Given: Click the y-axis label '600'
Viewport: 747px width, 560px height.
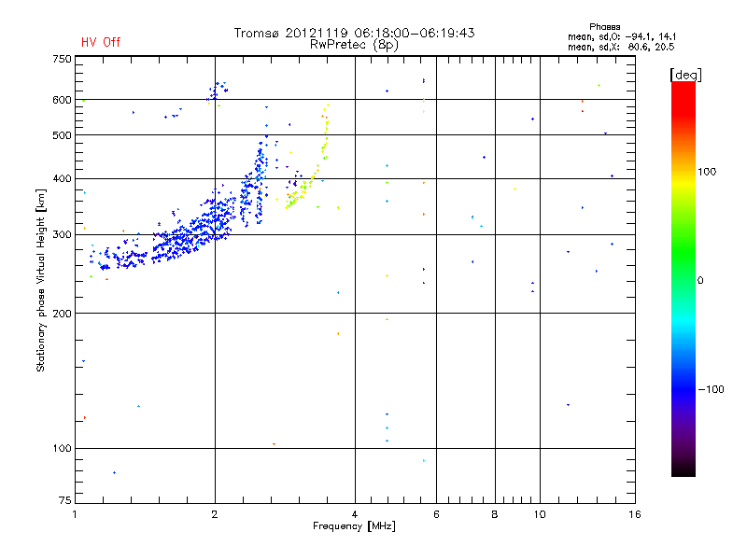Looking at the screenshot, I should pyautogui.click(x=62, y=100).
